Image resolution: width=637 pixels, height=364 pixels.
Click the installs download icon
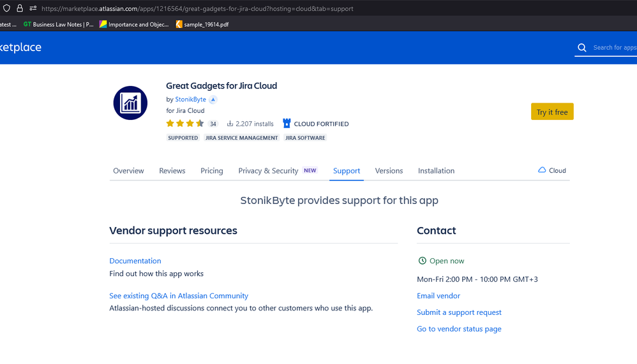tap(230, 124)
